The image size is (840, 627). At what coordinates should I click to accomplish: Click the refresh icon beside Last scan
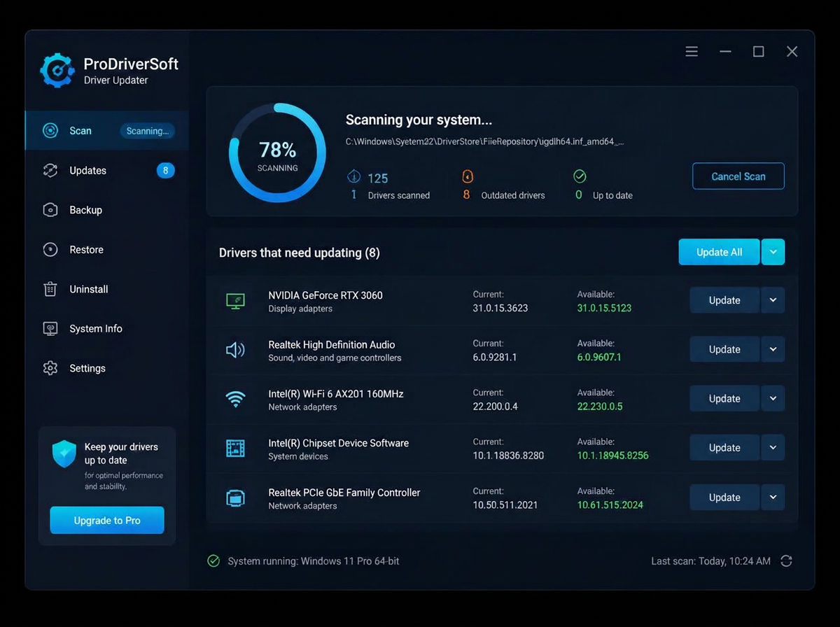(786, 561)
